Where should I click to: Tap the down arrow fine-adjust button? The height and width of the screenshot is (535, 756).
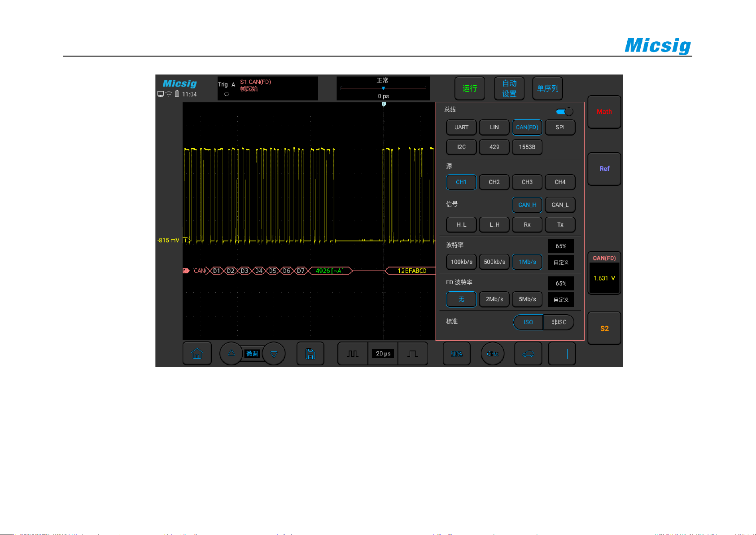click(274, 354)
